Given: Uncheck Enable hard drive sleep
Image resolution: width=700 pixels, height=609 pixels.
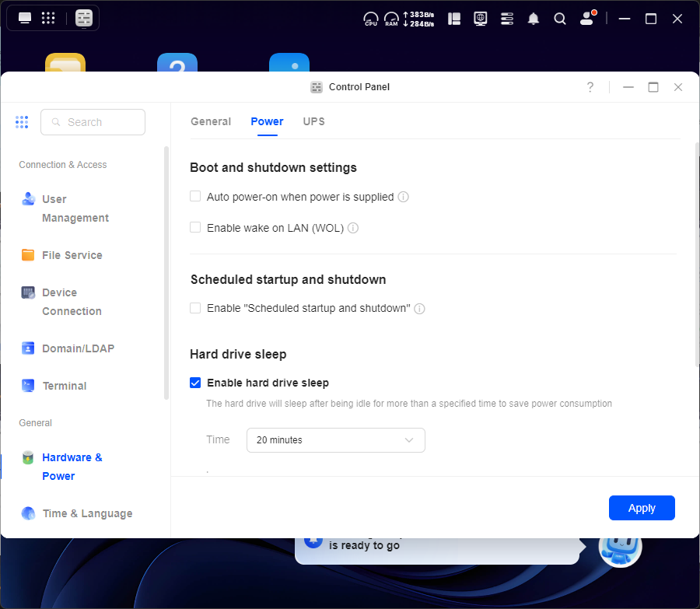Looking at the screenshot, I should [x=196, y=383].
